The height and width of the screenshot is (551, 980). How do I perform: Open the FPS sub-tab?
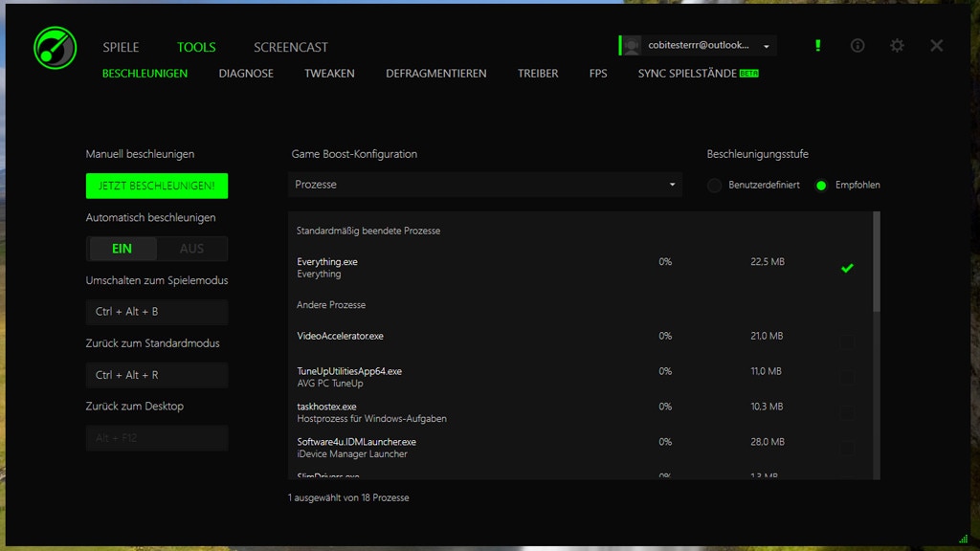click(x=598, y=73)
